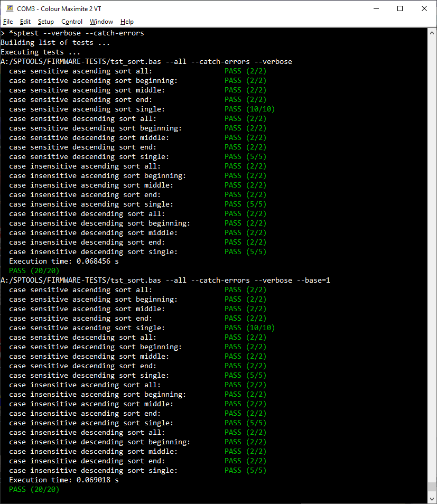Click the 'Executing tests ...' line
This screenshot has height=504, width=437.
(x=41, y=52)
